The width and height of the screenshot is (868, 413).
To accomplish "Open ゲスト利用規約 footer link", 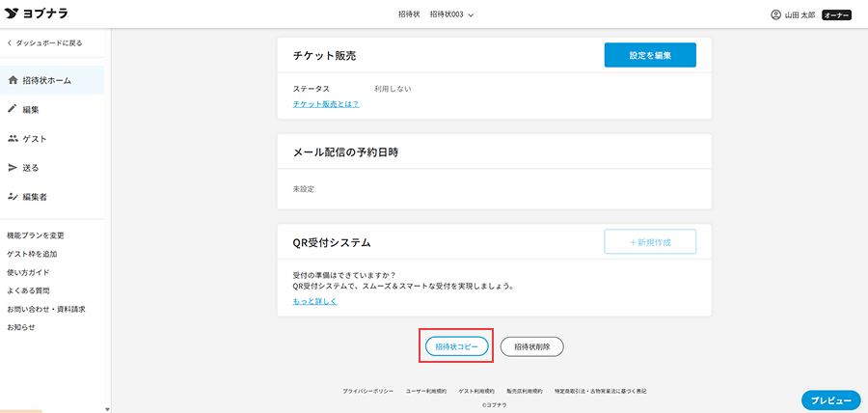I will [476, 391].
